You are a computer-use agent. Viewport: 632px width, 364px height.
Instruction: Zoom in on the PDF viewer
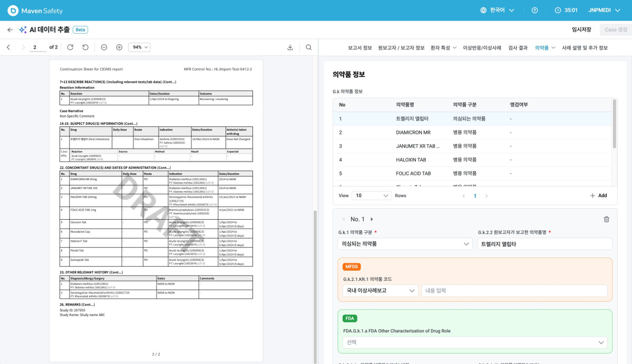pos(119,47)
